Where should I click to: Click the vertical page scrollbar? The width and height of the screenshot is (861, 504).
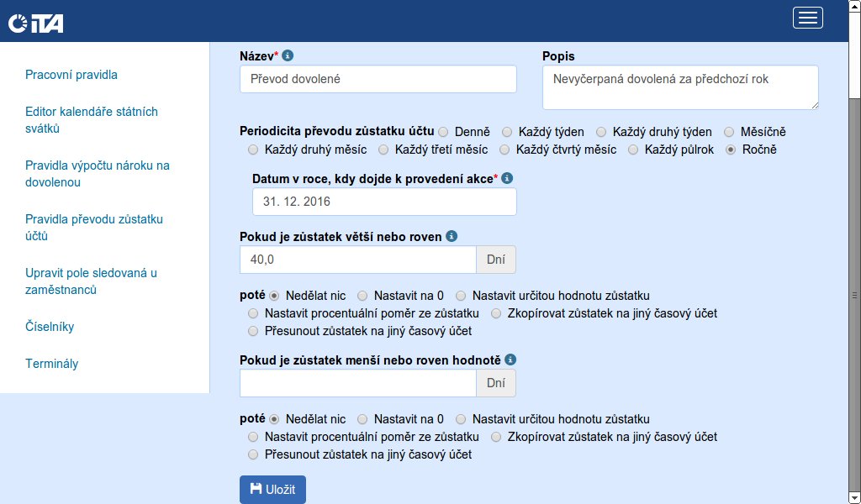point(854,294)
